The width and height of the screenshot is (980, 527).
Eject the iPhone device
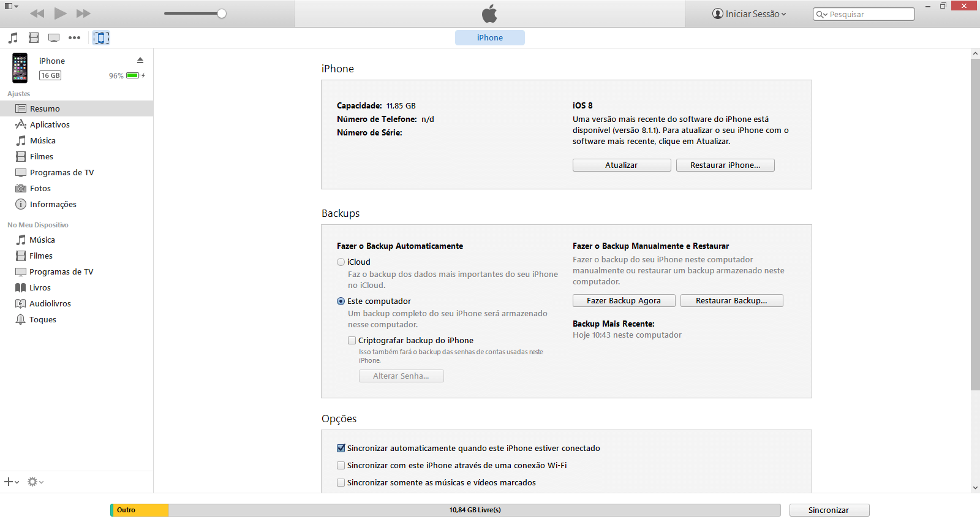(140, 60)
